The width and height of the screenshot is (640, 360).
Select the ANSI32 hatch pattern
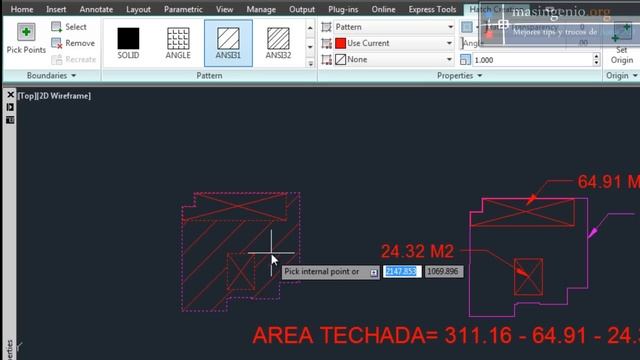coord(278,43)
